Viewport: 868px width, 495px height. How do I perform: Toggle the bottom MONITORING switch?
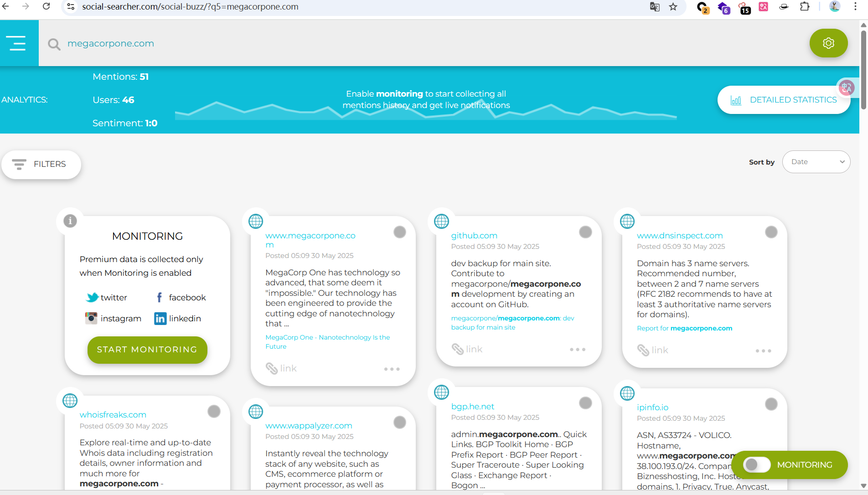pyautogui.click(x=756, y=464)
